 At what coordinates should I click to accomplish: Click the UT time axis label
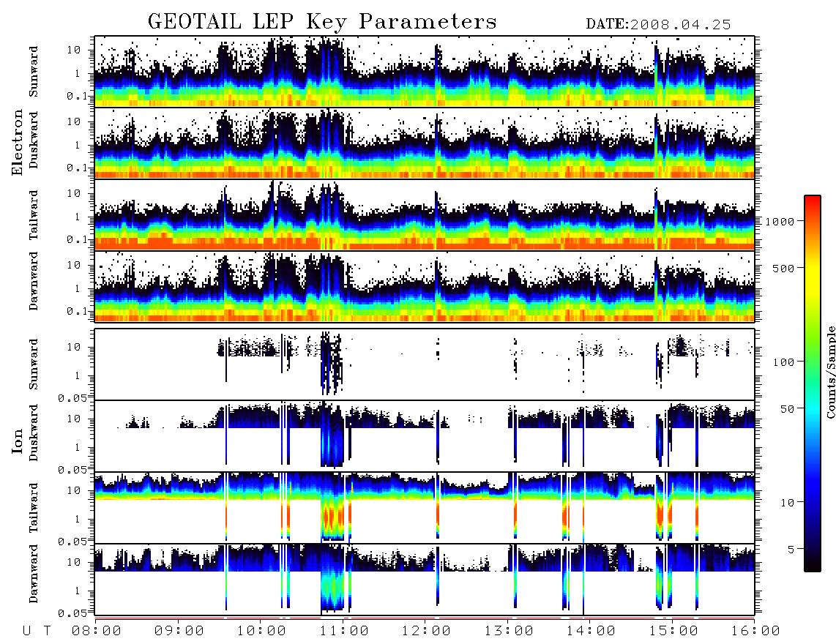37,632
